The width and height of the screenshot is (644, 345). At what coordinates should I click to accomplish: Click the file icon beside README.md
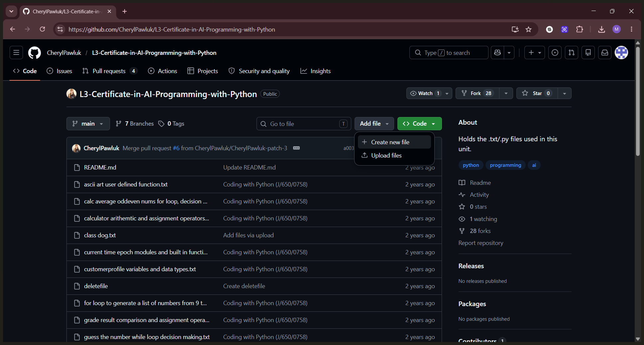pos(77,168)
